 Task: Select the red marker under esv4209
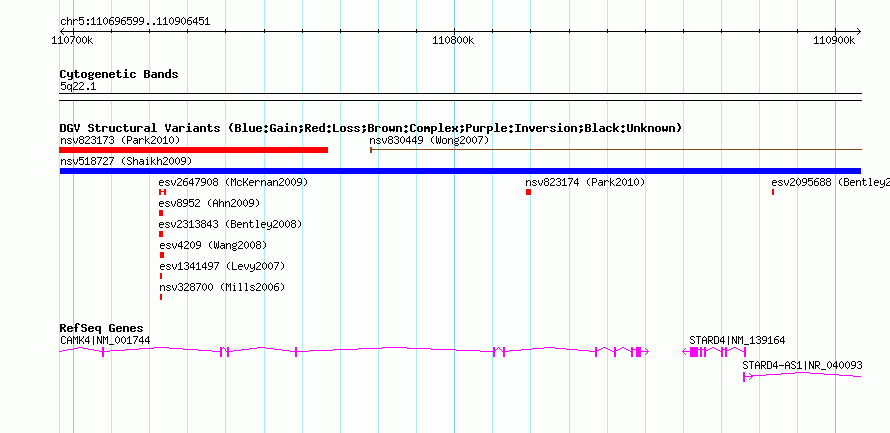(x=162, y=255)
